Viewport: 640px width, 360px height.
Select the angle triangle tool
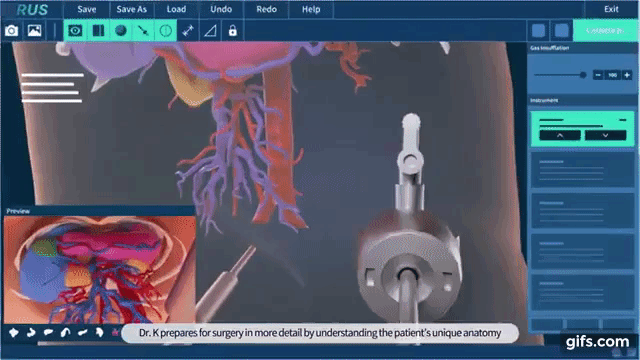click(x=210, y=31)
